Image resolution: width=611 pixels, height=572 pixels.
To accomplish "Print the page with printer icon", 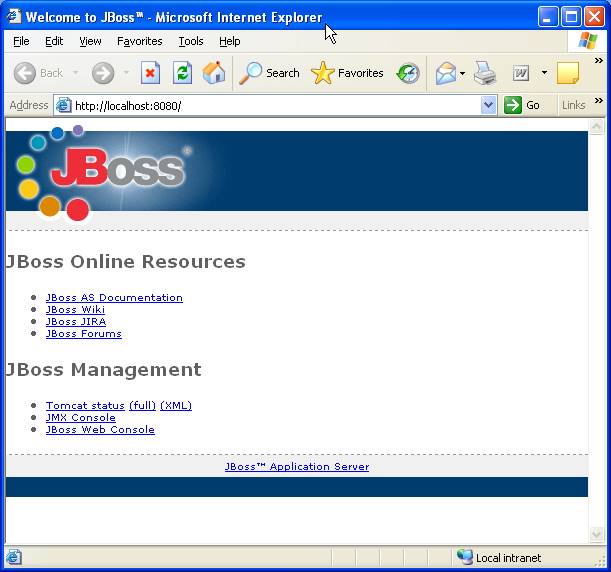I will tap(485, 73).
